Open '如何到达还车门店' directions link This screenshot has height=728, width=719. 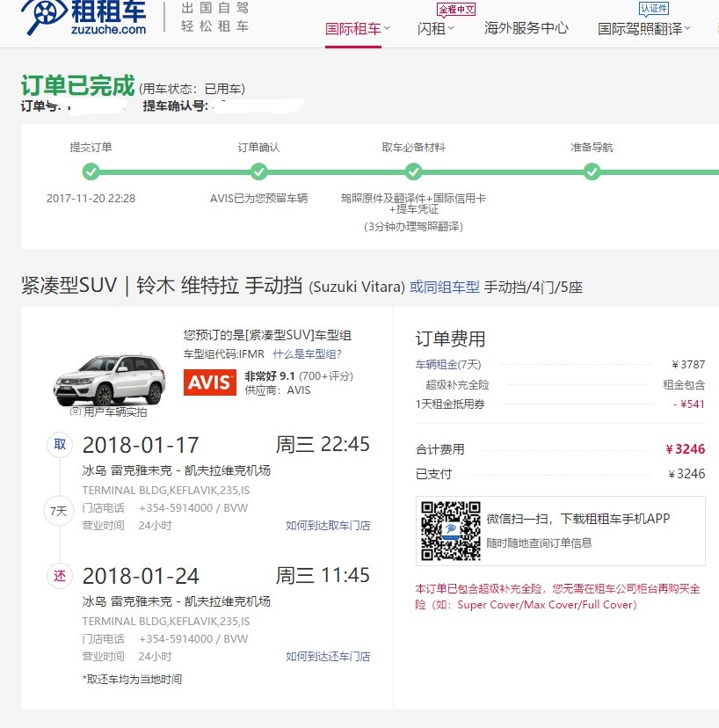point(328,657)
